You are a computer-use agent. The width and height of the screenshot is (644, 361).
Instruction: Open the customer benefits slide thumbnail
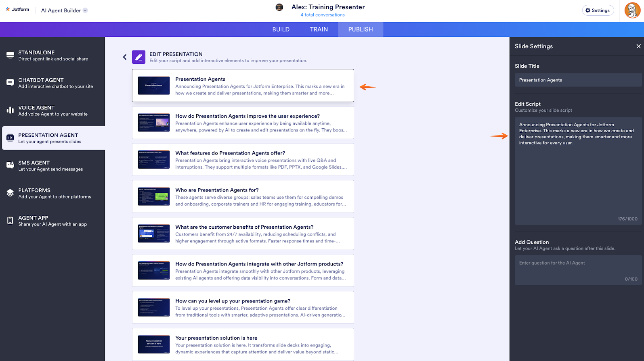click(x=154, y=234)
